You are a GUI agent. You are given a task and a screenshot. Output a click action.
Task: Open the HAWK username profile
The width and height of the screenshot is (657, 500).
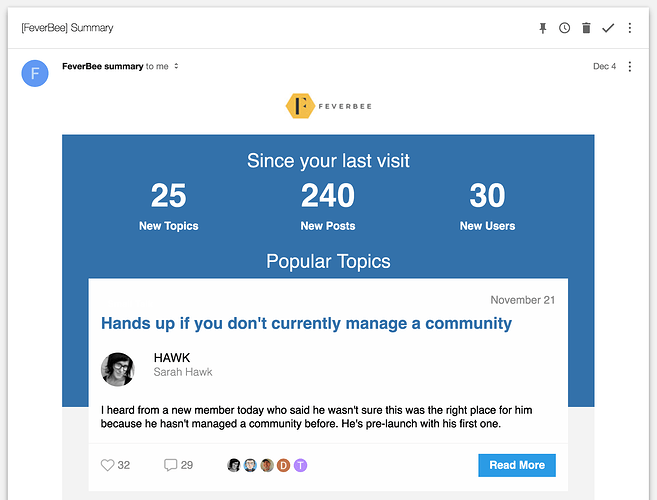click(x=171, y=357)
